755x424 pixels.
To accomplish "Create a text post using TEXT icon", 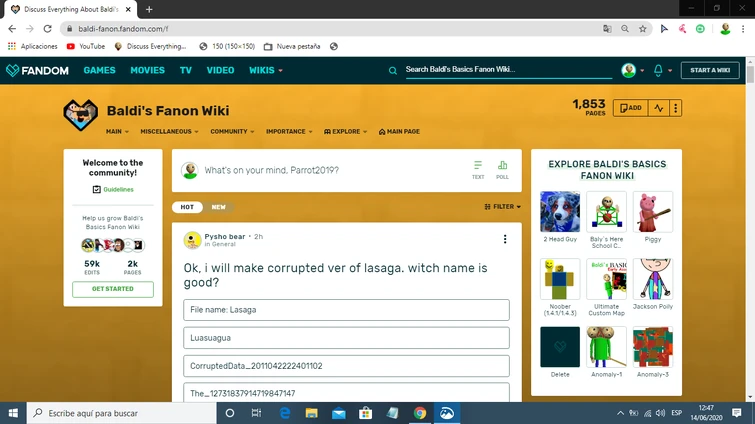I will (478, 170).
